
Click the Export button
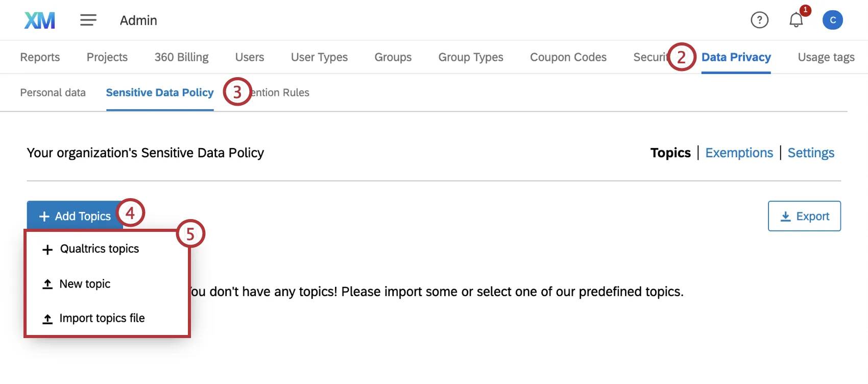804,216
